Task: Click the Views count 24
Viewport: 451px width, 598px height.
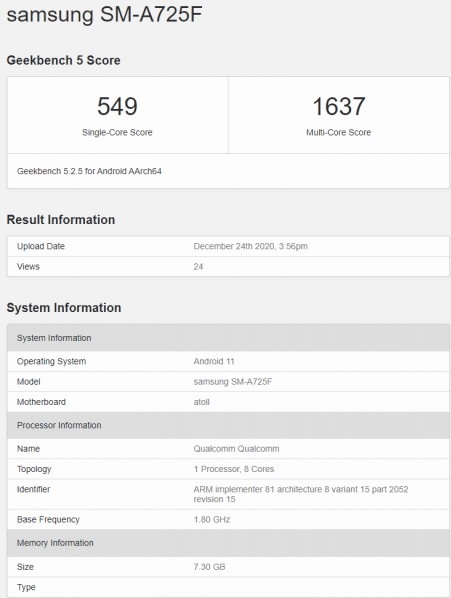Action: coord(198,267)
